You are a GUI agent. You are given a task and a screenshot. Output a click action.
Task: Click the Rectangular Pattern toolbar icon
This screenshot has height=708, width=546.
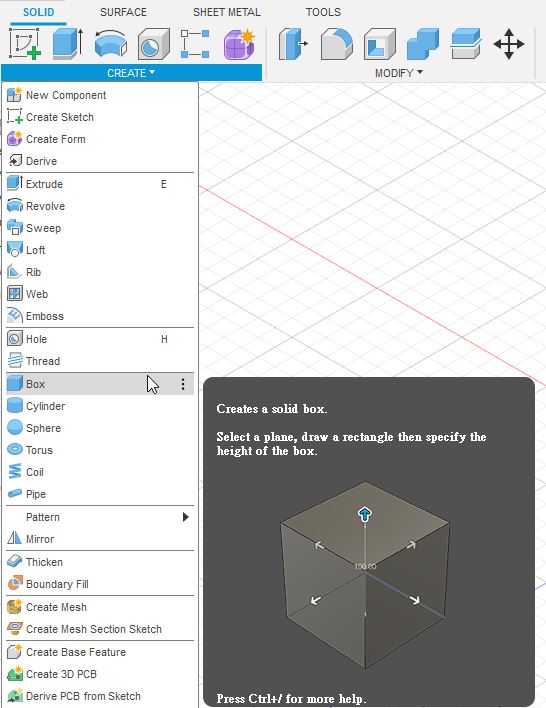195,44
